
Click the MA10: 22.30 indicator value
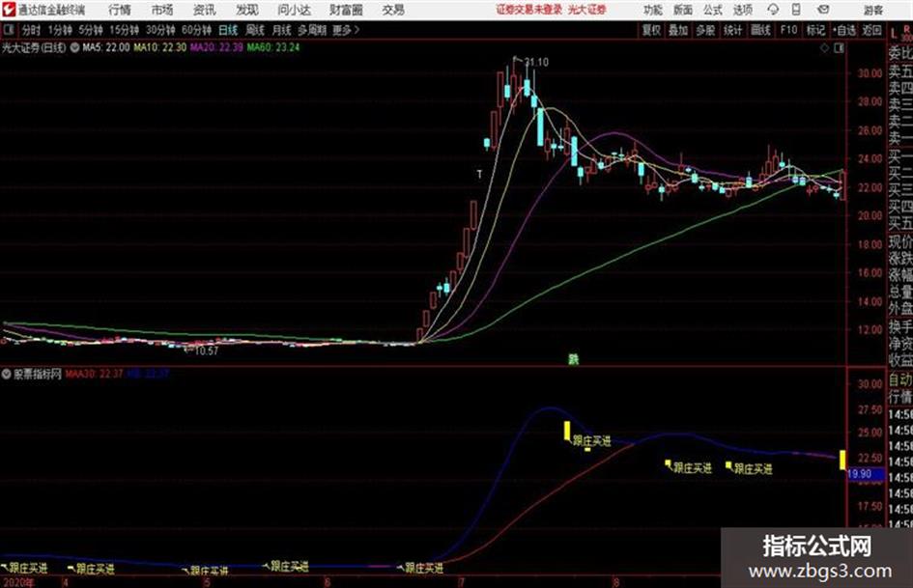(x=159, y=47)
